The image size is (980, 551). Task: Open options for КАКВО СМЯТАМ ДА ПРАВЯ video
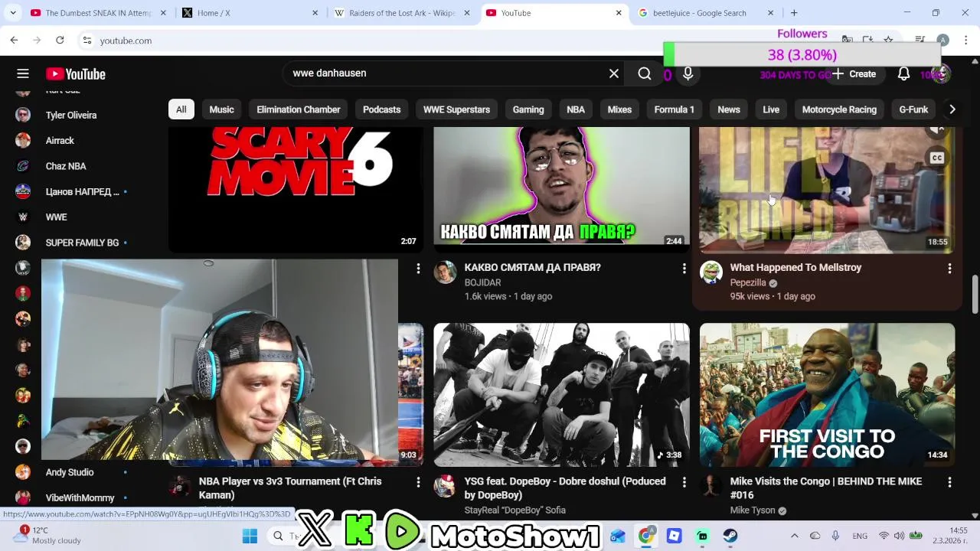click(684, 268)
